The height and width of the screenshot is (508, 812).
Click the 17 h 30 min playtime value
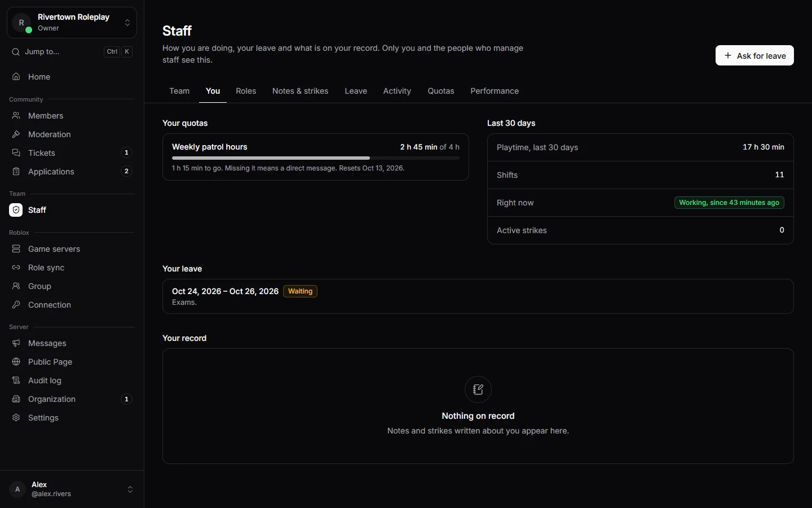[764, 147]
